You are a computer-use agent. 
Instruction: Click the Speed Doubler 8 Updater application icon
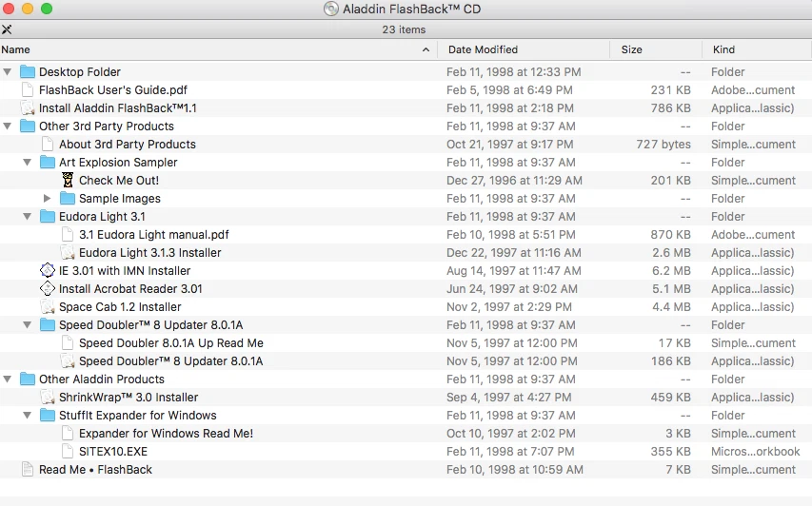(68, 361)
